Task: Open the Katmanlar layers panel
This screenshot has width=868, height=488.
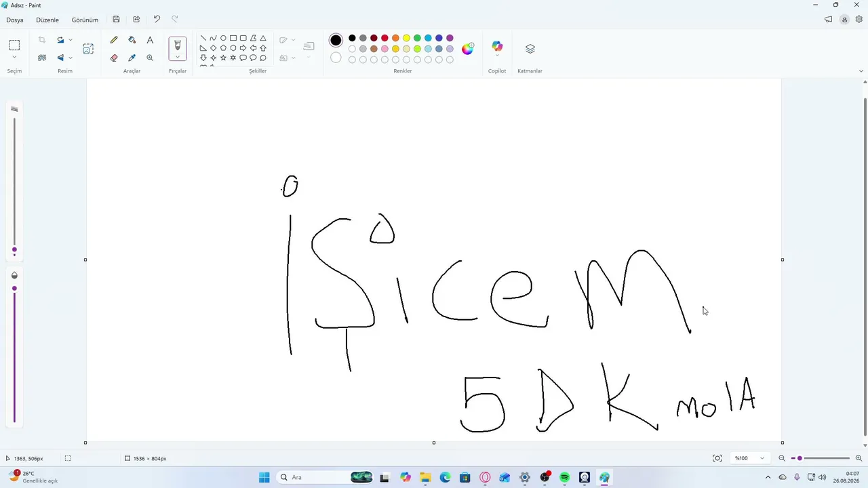Action: (530, 49)
